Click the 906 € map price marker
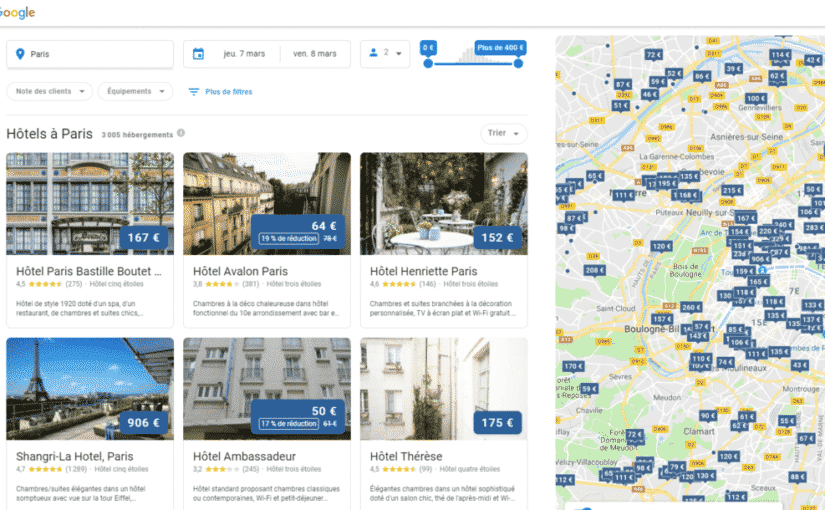The width and height of the screenshot is (825, 510). point(760,259)
